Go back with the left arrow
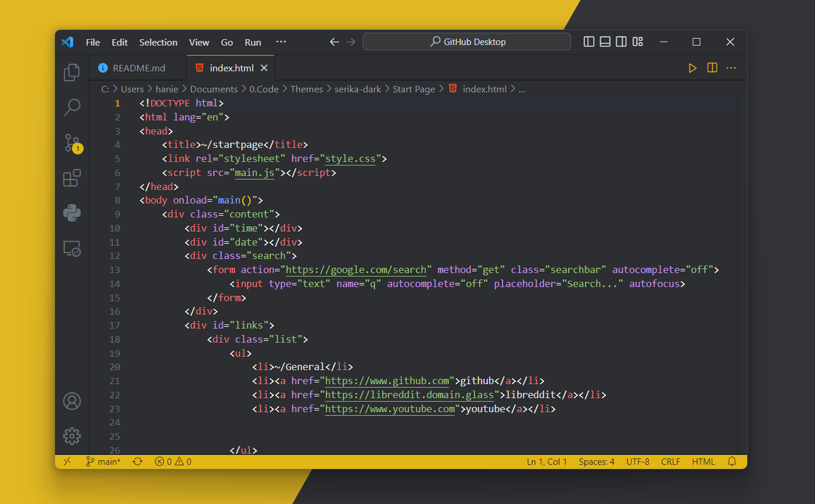Image resolution: width=815 pixels, height=504 pixels. [x=334, y=42]
